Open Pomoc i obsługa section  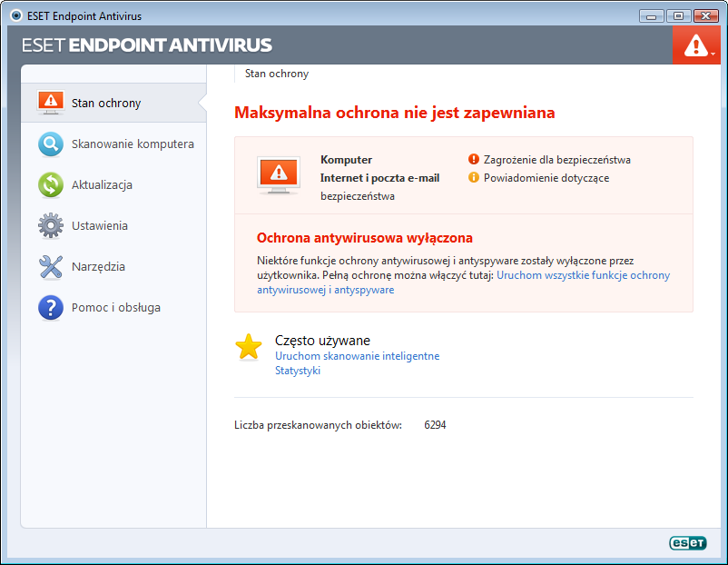(x=113, y=308)
